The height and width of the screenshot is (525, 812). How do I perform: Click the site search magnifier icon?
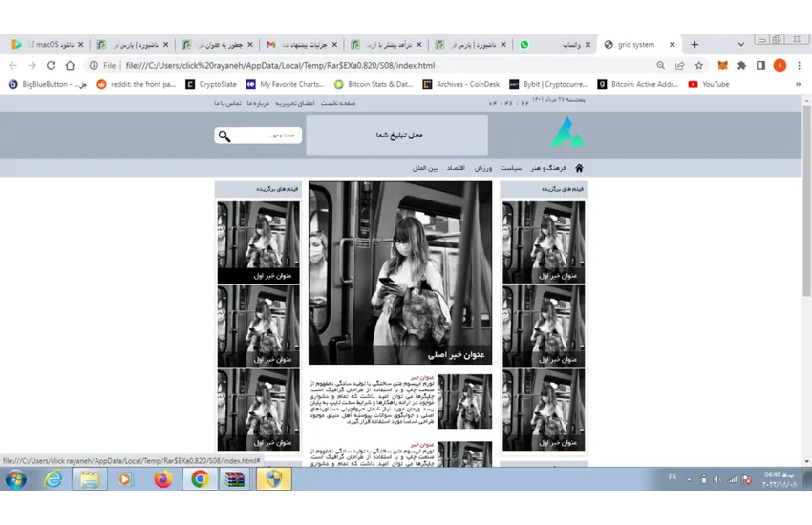(x=224, y=136)
